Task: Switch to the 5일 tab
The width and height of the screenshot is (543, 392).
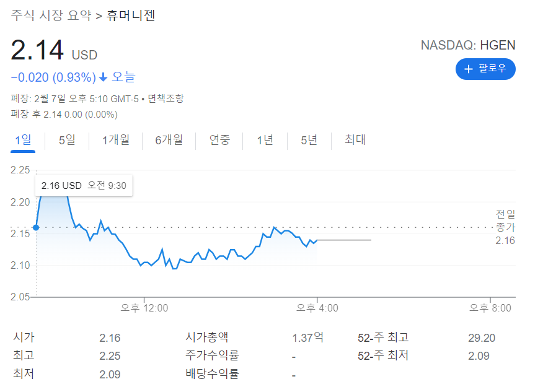Action: click(67, 141)
